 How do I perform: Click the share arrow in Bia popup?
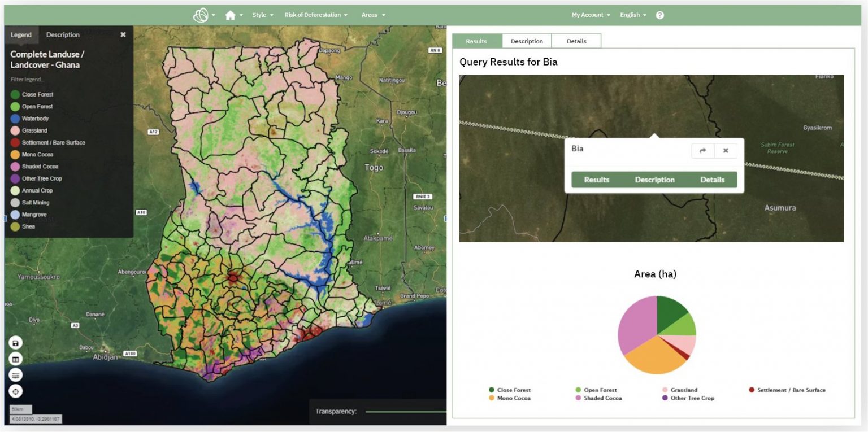(703, 151)
